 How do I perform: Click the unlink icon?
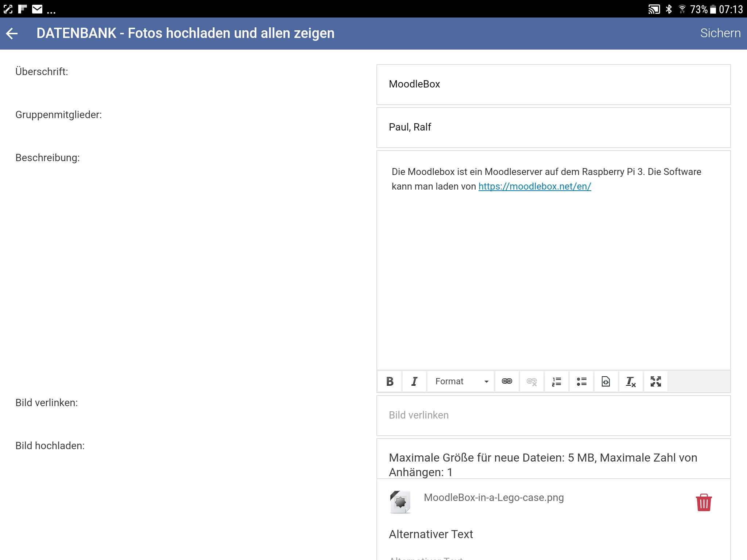[532, 381]
